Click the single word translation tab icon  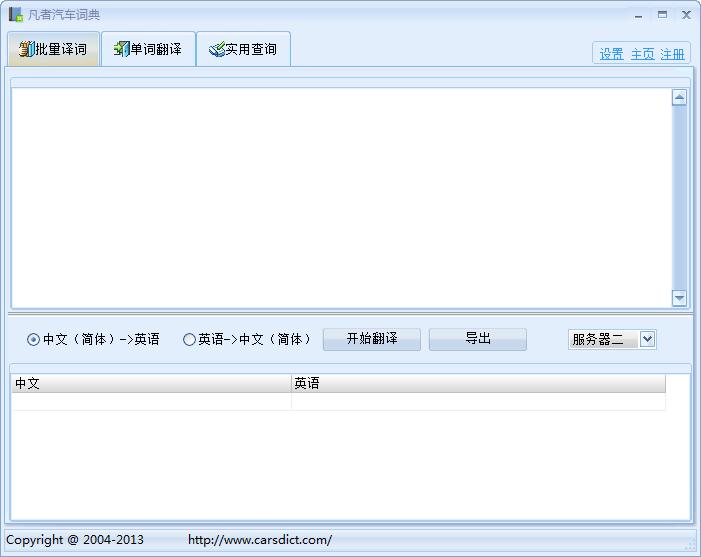[121, 49]
